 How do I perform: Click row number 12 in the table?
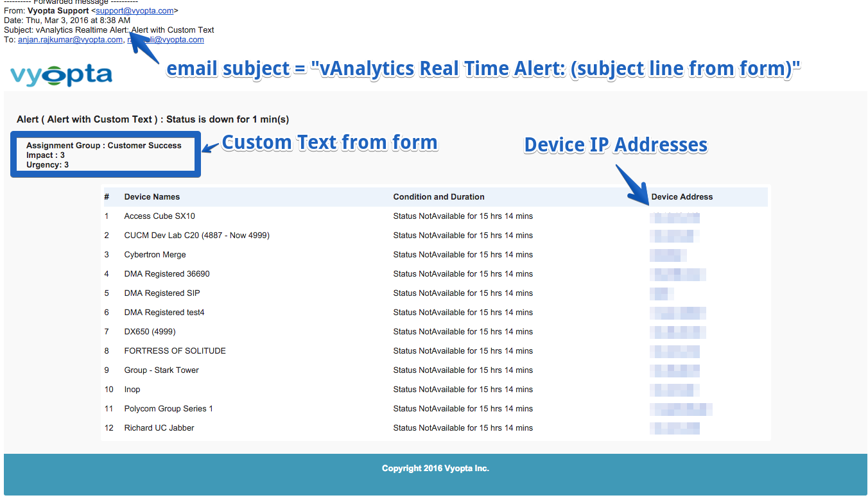coord(109,428)
